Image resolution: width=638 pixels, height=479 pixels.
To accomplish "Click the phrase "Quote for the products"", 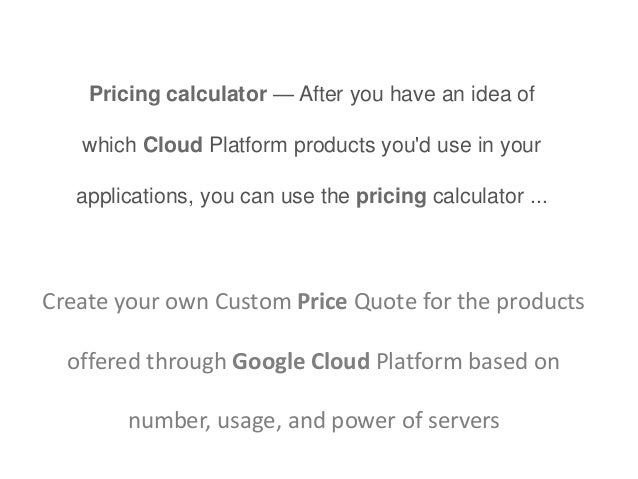I will coord(469,300).
